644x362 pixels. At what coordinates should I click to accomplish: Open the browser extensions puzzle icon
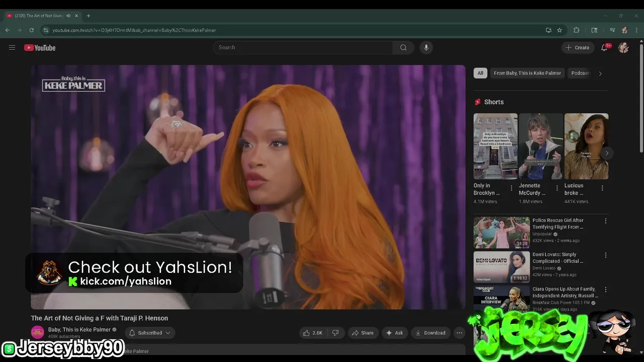point(577,30)
